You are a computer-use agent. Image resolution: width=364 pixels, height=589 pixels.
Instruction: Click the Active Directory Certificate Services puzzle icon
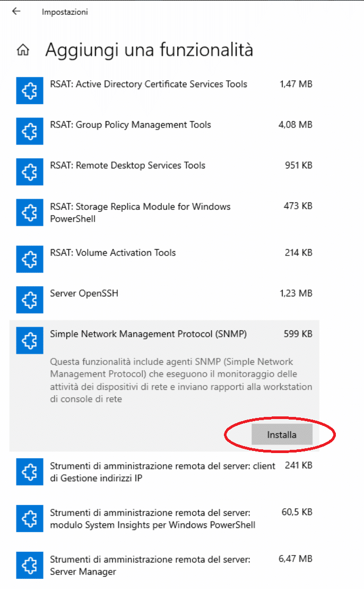click(30, 90)
